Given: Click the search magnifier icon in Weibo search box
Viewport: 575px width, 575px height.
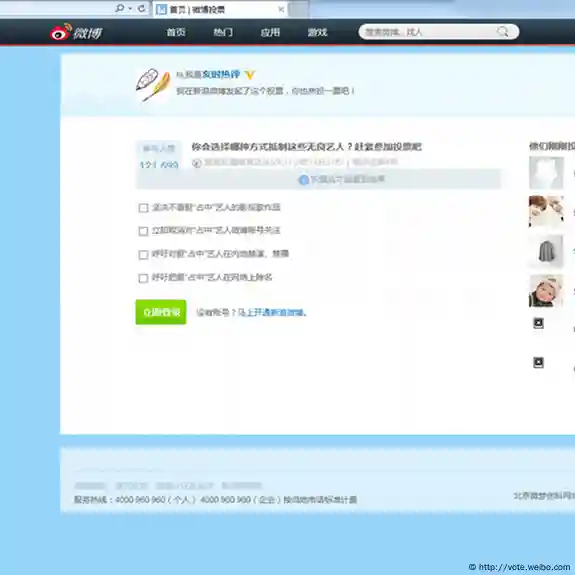Looking at the screenshot, I should click(x=503, y=32).
